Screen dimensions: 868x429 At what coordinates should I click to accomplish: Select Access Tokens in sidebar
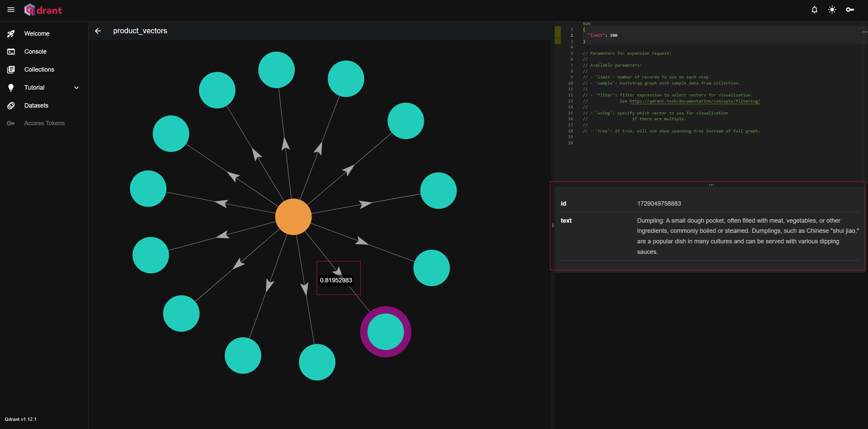44,123
